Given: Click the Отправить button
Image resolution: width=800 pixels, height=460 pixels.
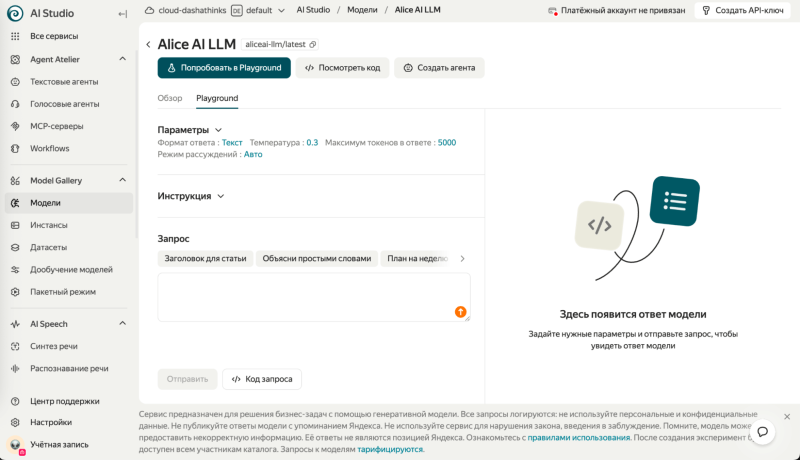Looking at the screenshot, I should 187,379.
